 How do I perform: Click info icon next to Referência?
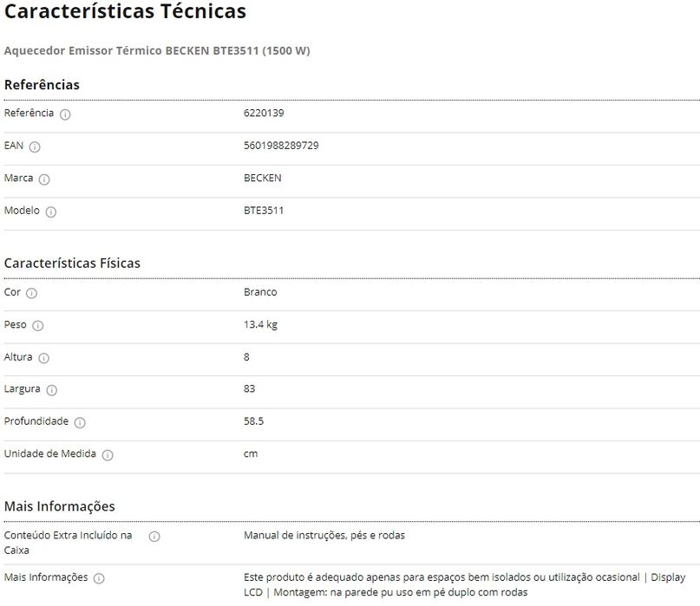[66, 114]
